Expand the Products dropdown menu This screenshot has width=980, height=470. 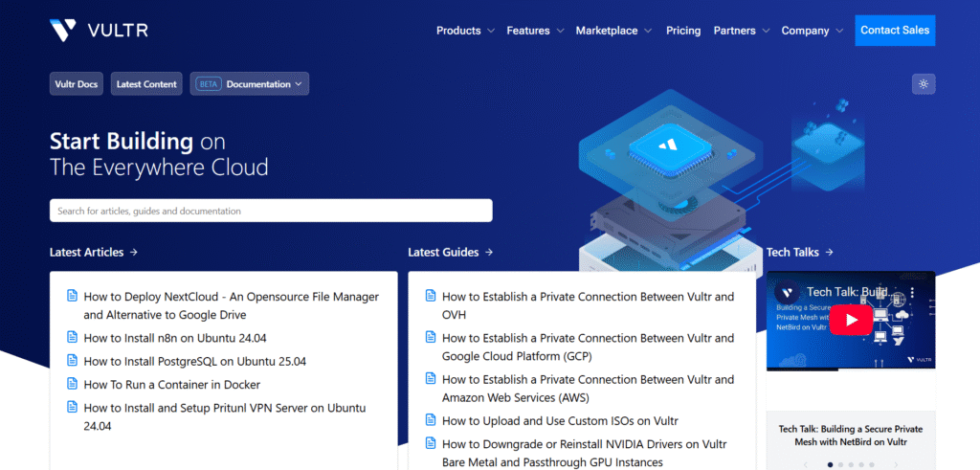(x=465, y=31)
